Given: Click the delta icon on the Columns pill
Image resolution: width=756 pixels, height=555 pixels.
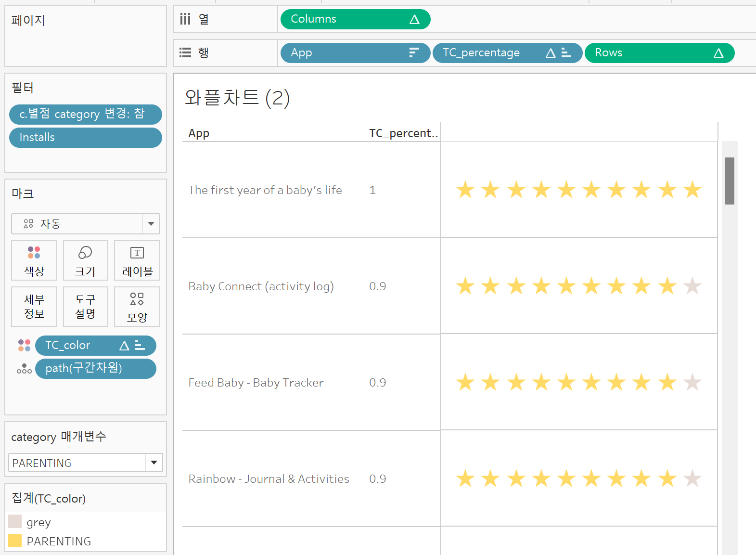Looking at the screenshot, I should click(414, 20).
